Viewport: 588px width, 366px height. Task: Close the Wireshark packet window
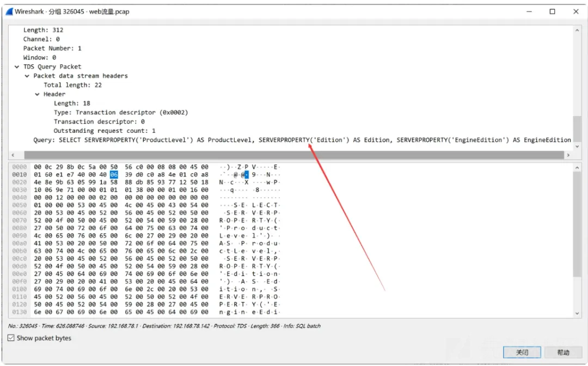pos(576,11)
